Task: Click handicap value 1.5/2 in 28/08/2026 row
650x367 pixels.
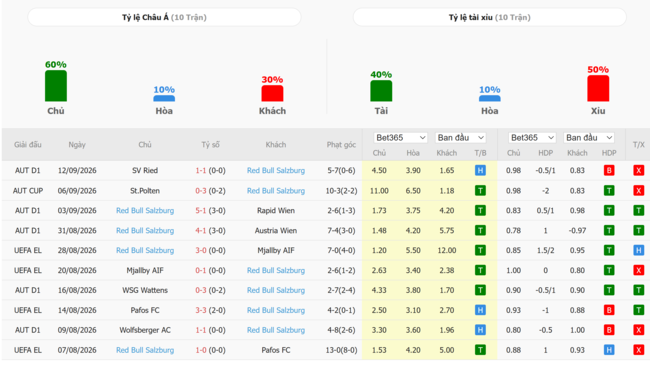Action: pyautogui.click(x=546, y=250)
